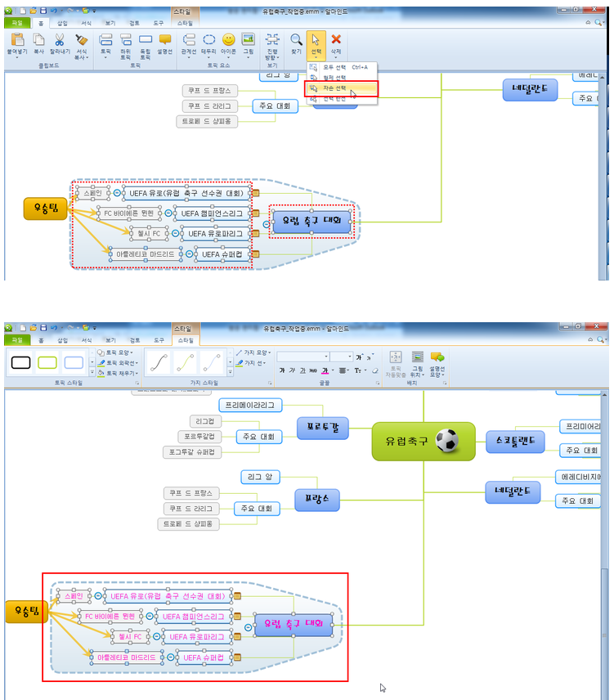
Task: Click 붙여넣기 paste icon in top window
Action: click(17, 40)
